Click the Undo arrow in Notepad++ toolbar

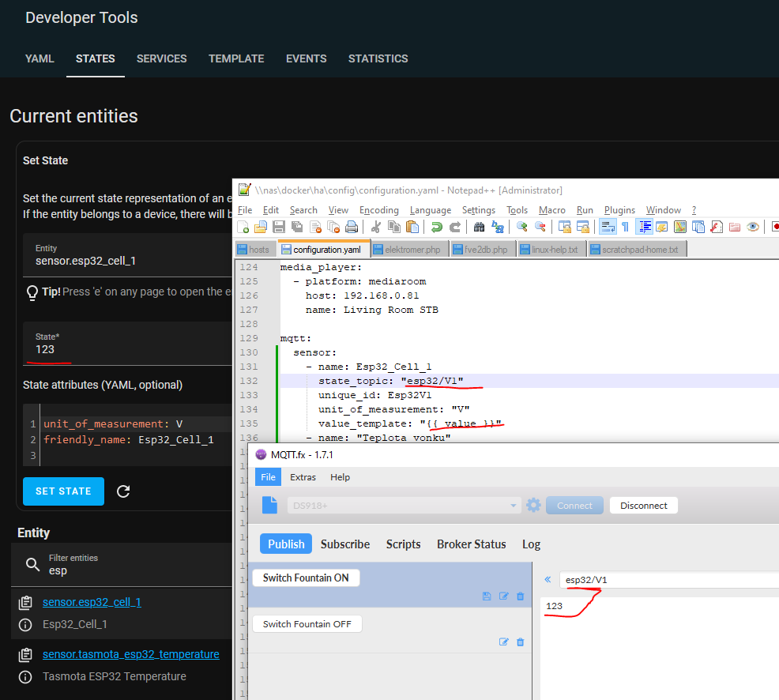(436, 228)
